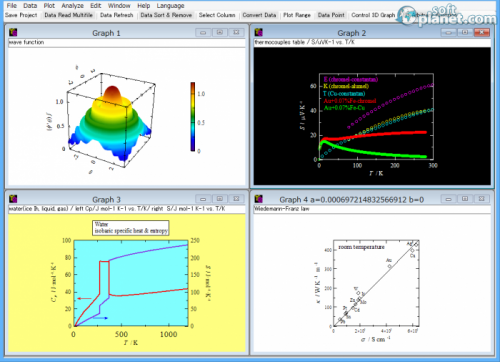500x362 pixels.
Task: Click legend entry 'T (Cu-constantan)'
Action: pos(344,94)
